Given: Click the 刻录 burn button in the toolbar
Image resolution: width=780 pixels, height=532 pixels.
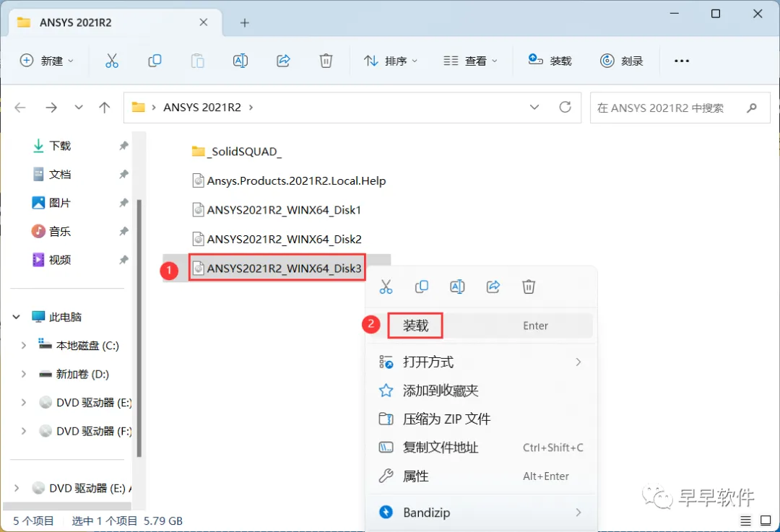Looking at the screenshot, I should click(622, 61).
